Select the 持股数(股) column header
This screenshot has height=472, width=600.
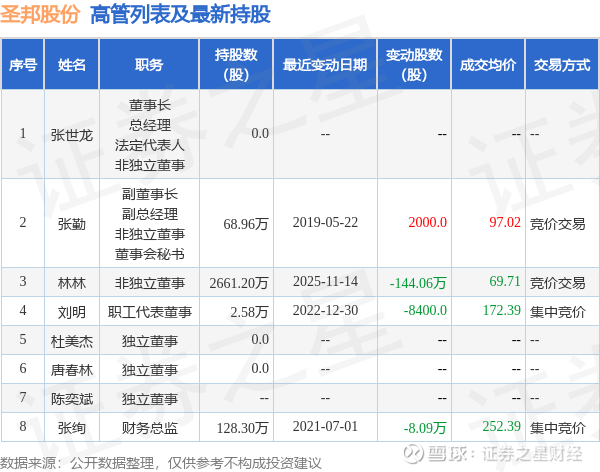coord(236,64)
